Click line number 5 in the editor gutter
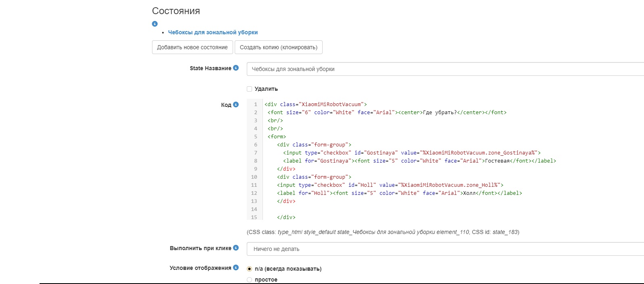Viewport: 644px width, 284px height. (x=255, y=137)
